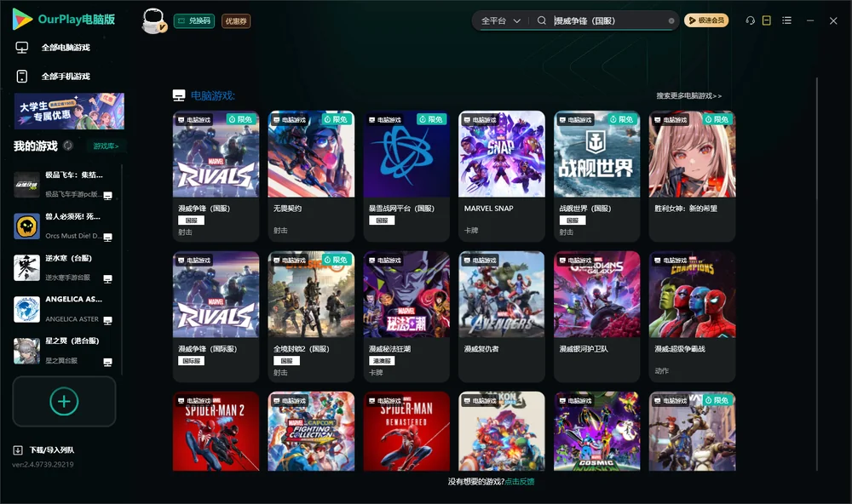Click the OurPlay logo icon

[x=22, y=19]
